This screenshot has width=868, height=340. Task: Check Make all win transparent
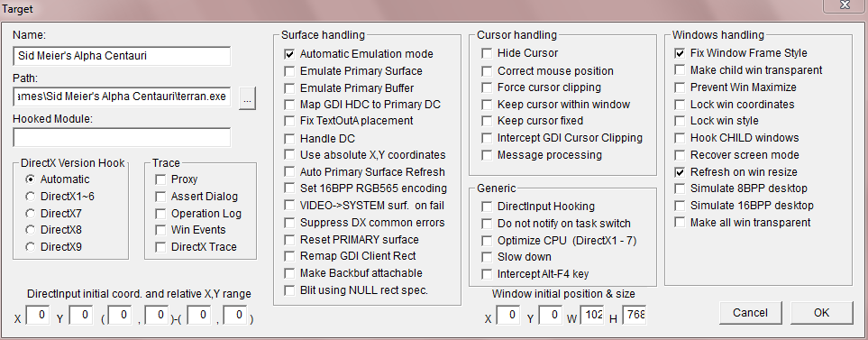tap(680, 223)
